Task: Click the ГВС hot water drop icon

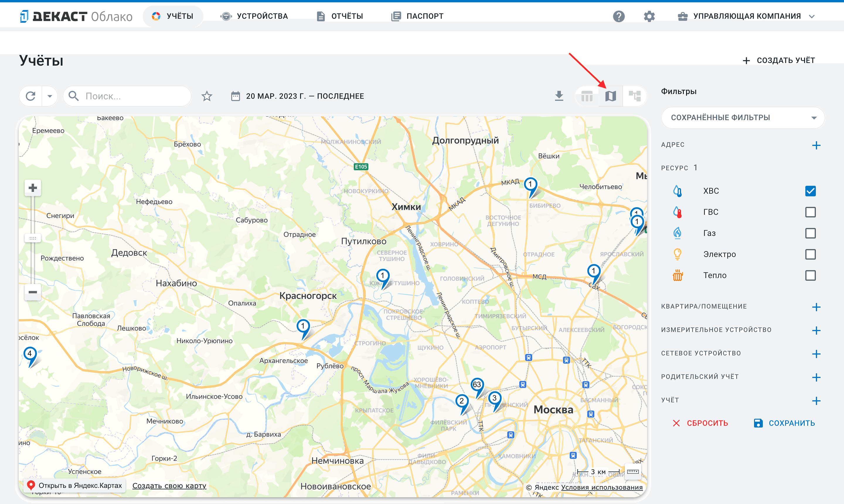Action: coord(677,212)
